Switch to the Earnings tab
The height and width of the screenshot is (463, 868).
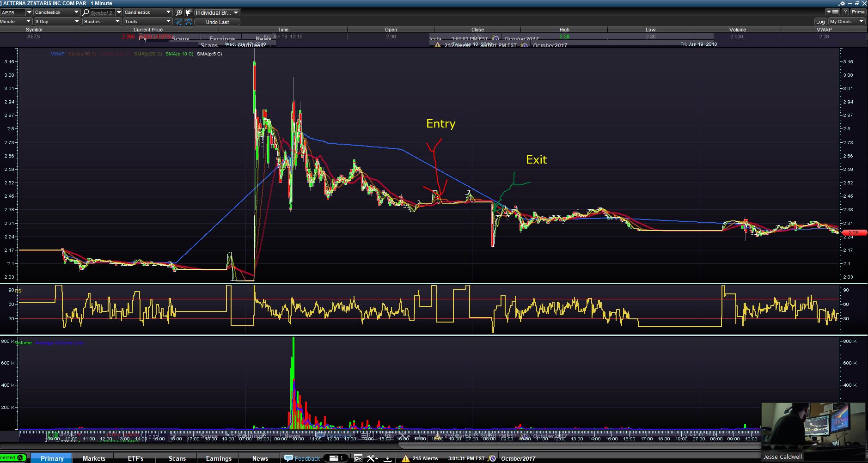click(219, 458)
